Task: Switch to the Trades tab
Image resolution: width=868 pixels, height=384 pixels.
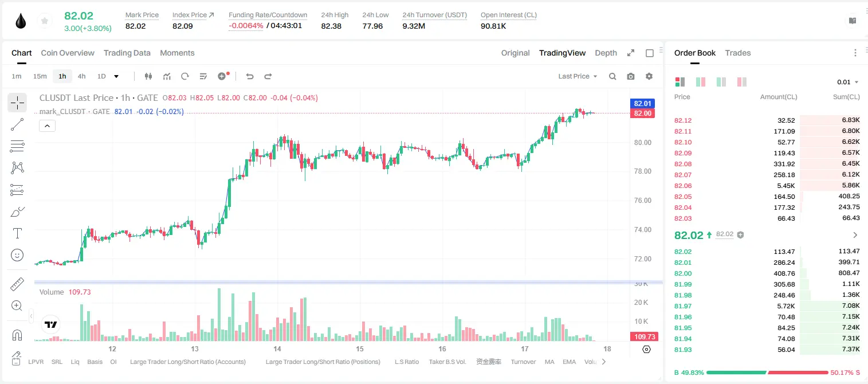Action: pos(737,53)
